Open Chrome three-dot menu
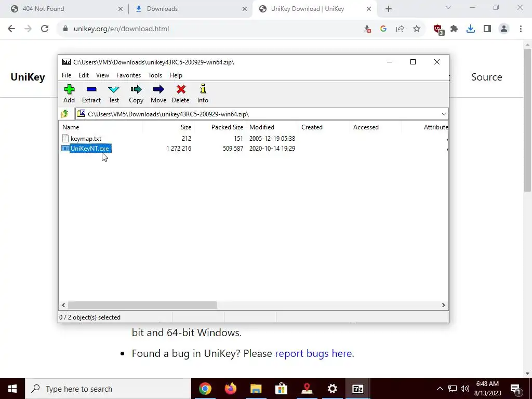The height and width of the screenshot is (399, 532). [521, 29]
